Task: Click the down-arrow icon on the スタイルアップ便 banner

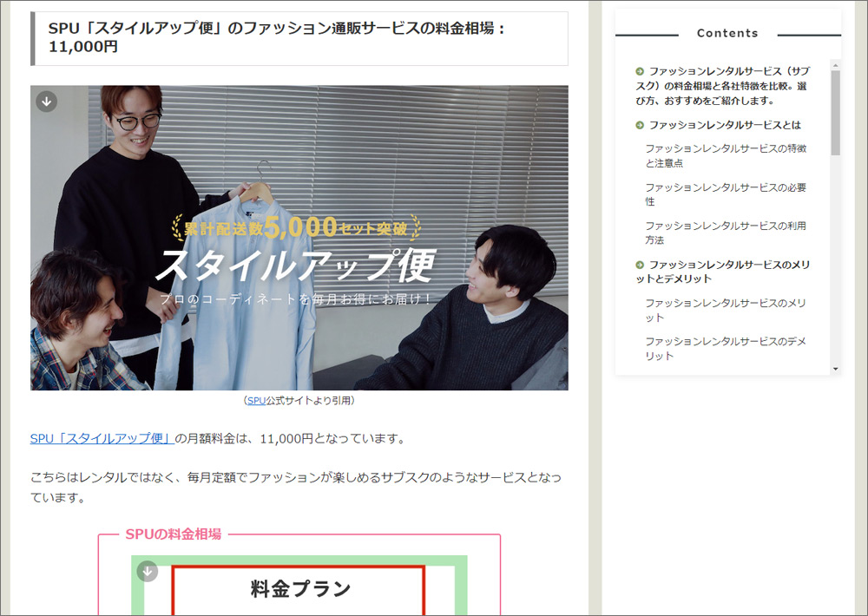Action: pyautogui.click(x=47, y=102)
